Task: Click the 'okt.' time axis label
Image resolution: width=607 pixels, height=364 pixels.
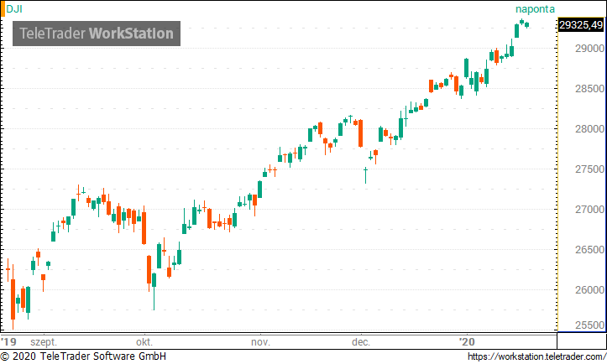Action: click(144, 342)
